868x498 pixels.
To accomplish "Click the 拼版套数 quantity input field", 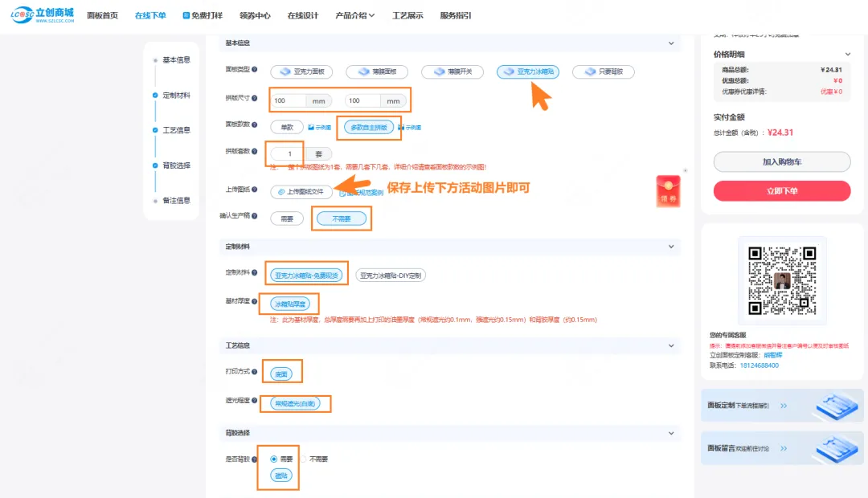I will click(x=287, y=153).
